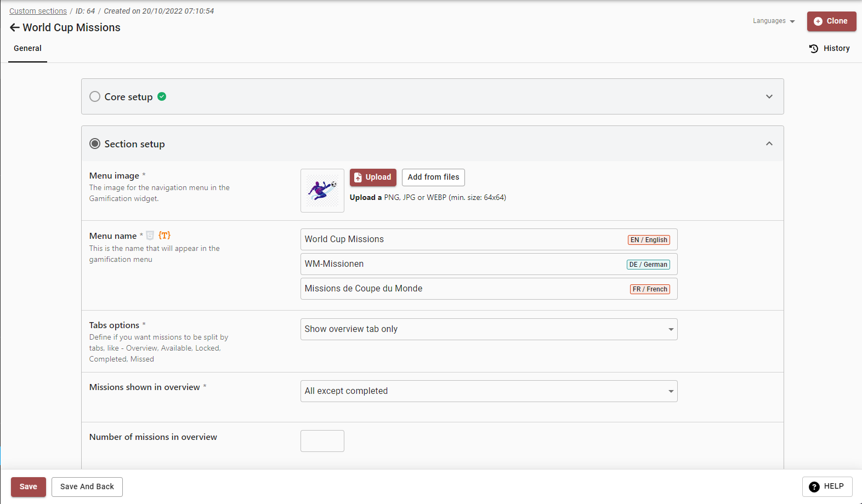Viewport: 862px width, 504px height.
Task: Click the Number of missions in overview field
Action: click(322, 441)
